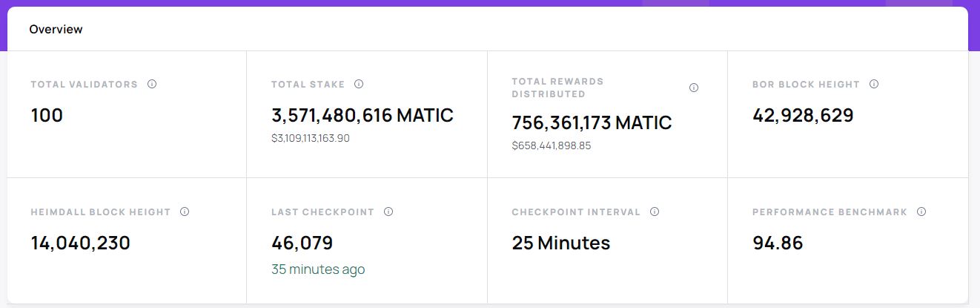
Task: Click info icon for Total Rewards Distributed
Action: tap(694, 88)
